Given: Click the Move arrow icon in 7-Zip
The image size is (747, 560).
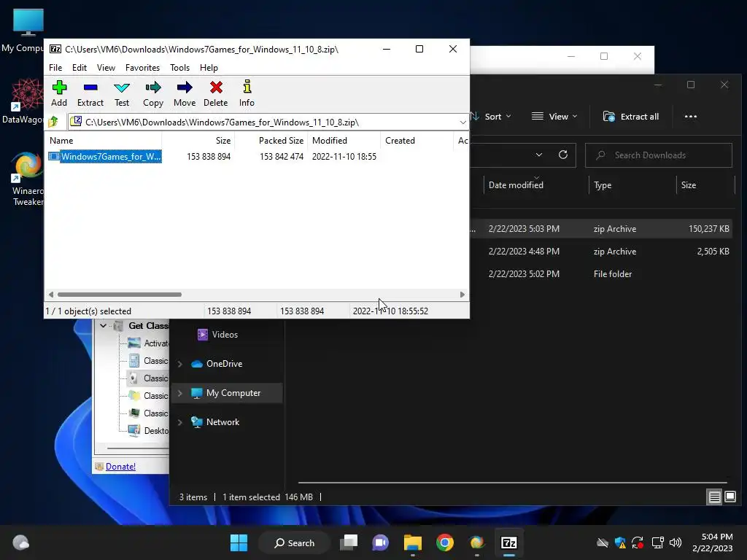Looking at the screenshot, I should 185,93.
